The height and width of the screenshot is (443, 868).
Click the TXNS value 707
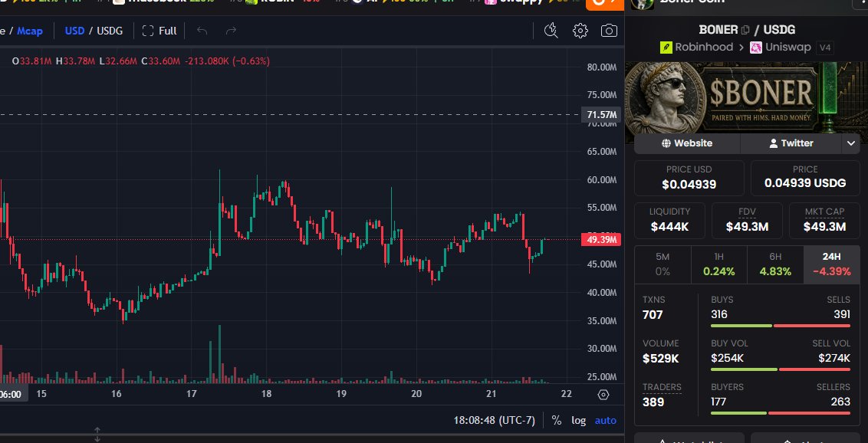pyautogui.click(x=653, y=315)
